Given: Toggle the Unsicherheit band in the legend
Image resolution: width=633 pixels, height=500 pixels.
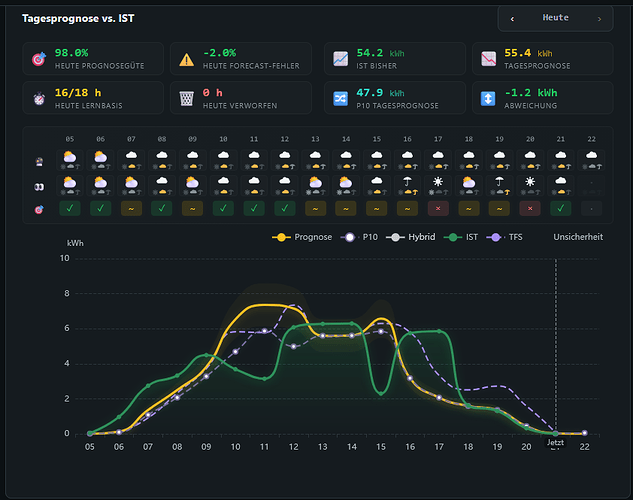Looking at the screenshot, I should [x=578, y=237].
